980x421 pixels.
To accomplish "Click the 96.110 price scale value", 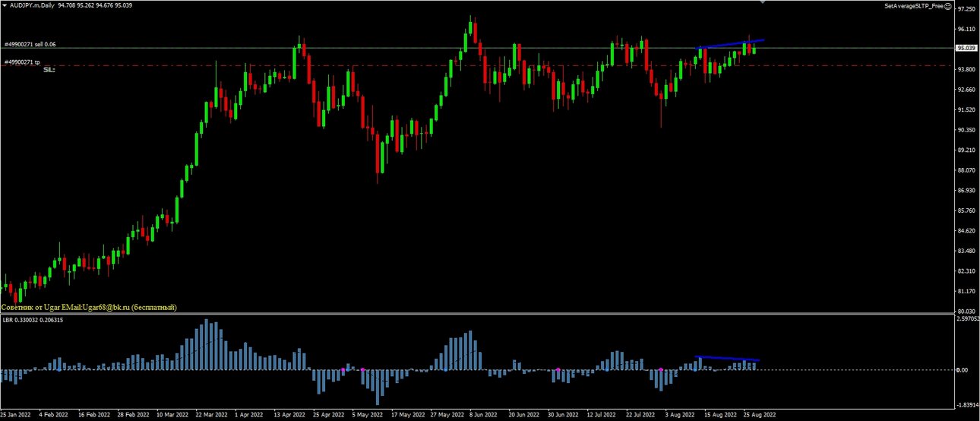I will pyautogui.click(x=967, y=29).
